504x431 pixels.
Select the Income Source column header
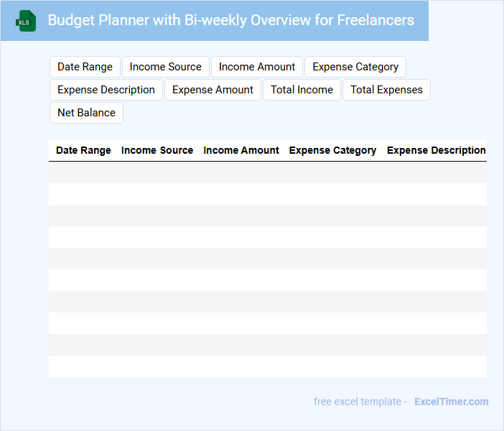pos(157,150)
